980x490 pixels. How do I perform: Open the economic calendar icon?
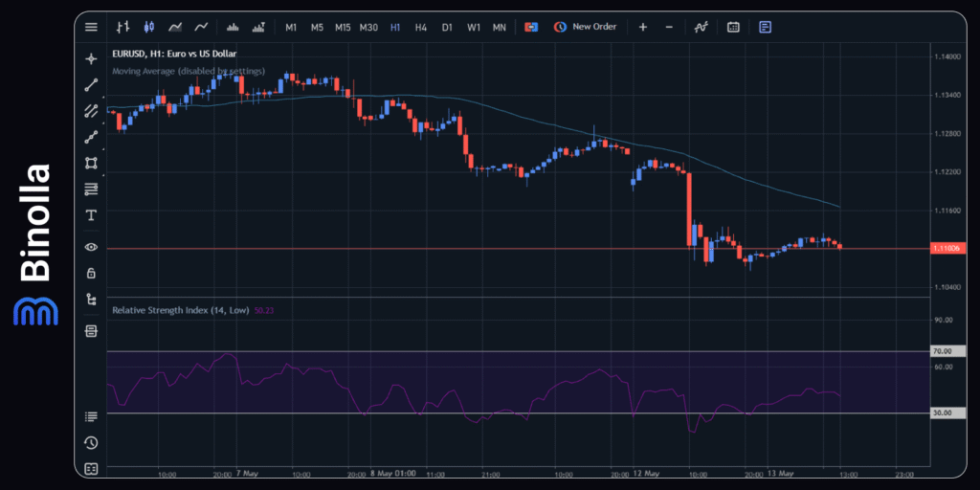click(733, 28)
